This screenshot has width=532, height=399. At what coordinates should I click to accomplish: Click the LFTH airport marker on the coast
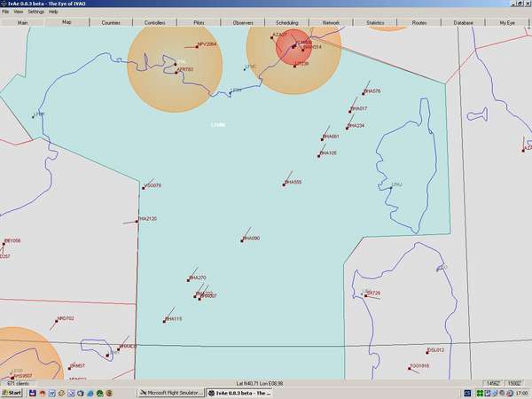231,92
